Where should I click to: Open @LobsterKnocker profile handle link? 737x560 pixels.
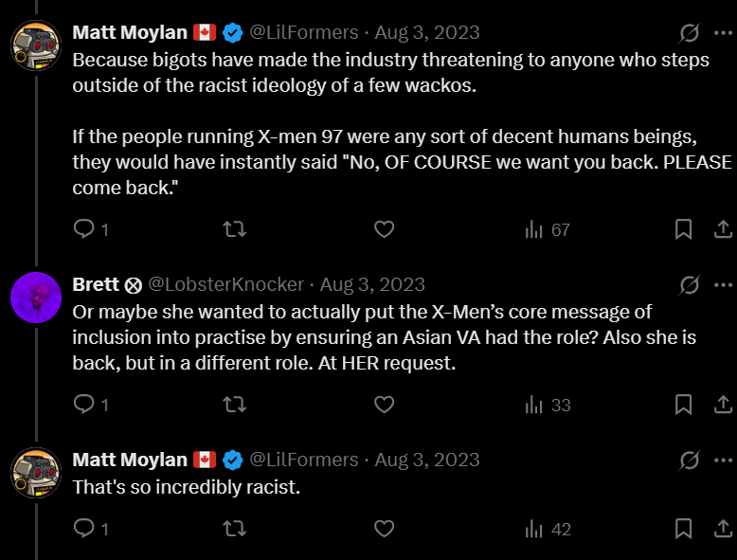[226, 284]
